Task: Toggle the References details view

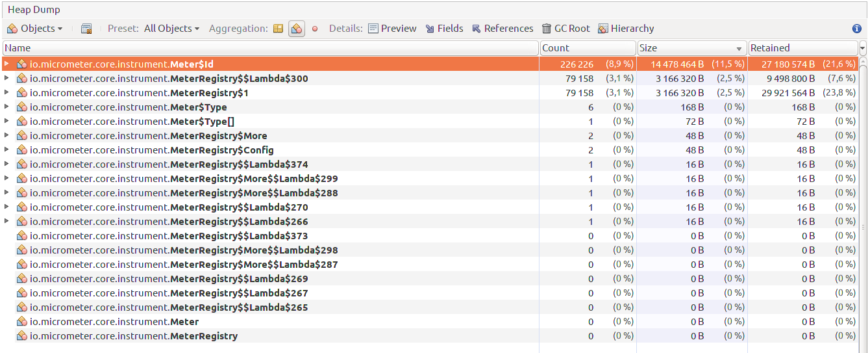Action: [502, 29]
